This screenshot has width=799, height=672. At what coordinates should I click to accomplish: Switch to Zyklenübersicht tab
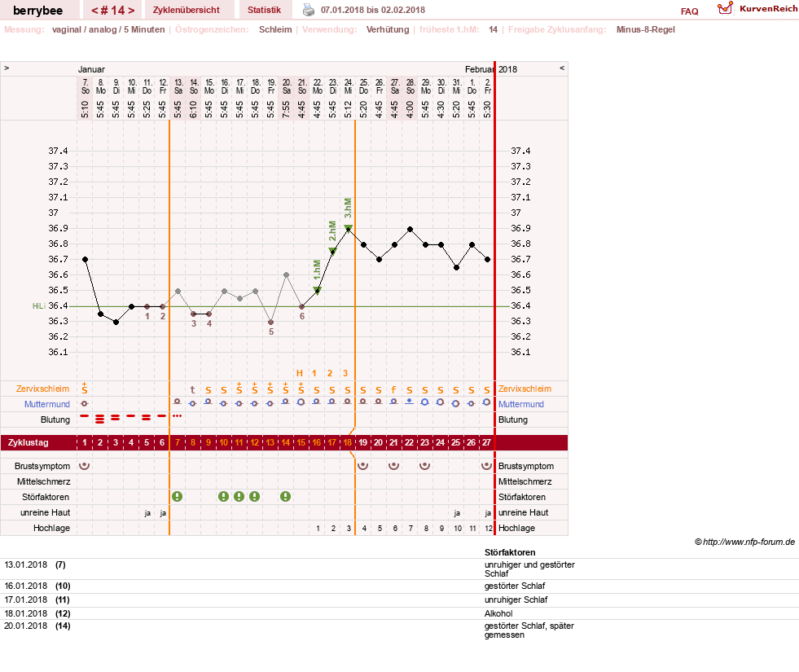186,10
